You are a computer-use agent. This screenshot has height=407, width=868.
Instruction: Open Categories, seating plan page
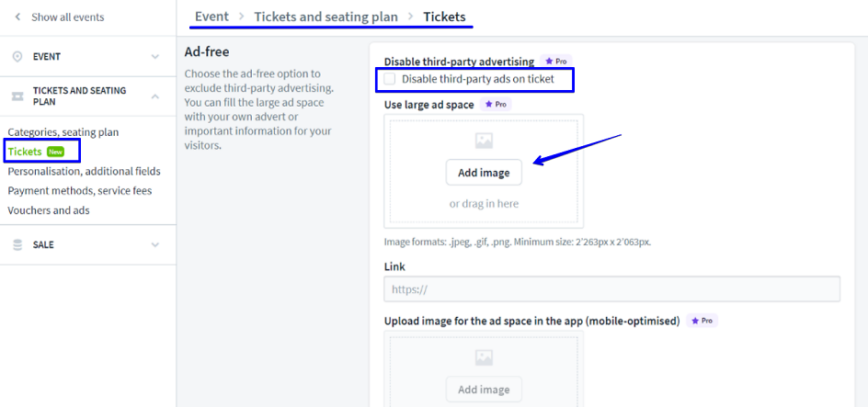tap(63, 132)
